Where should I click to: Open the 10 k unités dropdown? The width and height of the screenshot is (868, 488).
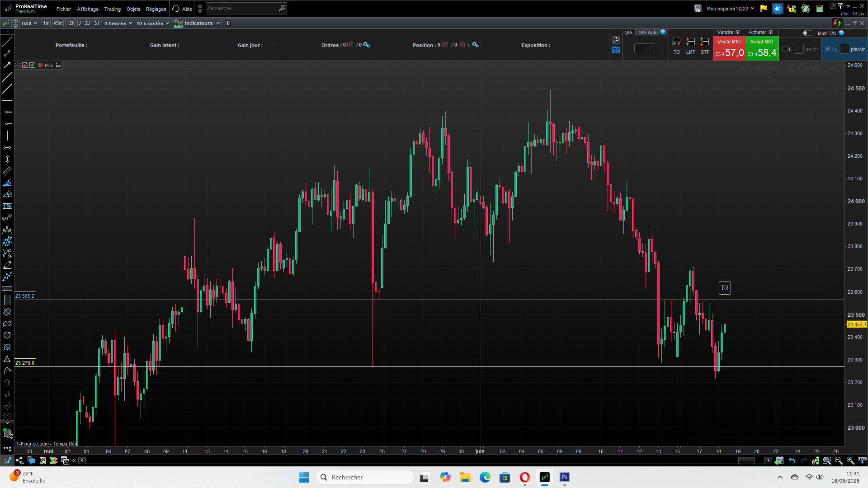(x=152, y=23)
